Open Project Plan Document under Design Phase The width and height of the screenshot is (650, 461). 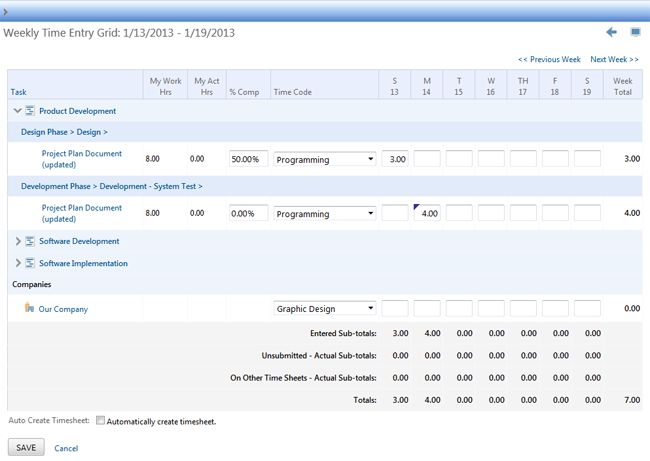click(x=82, y=159)
